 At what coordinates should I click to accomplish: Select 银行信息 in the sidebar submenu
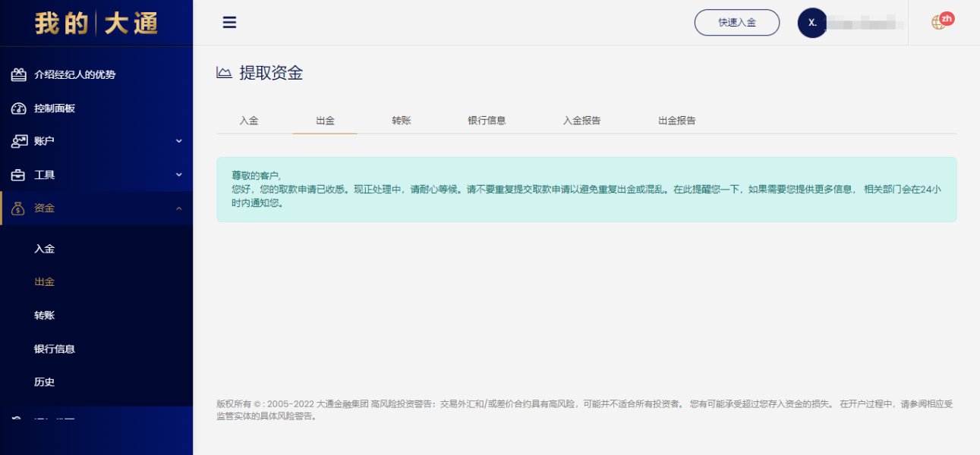[x=54, y=349]
